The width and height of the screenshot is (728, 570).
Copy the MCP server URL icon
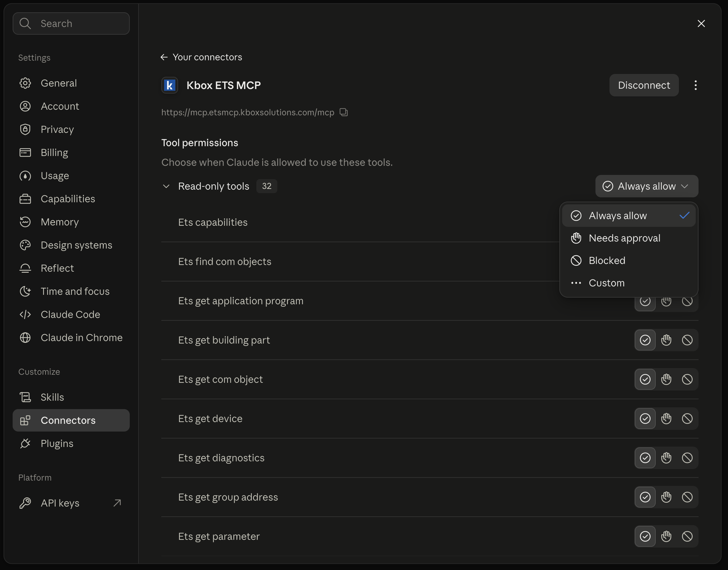pos(344,112)
